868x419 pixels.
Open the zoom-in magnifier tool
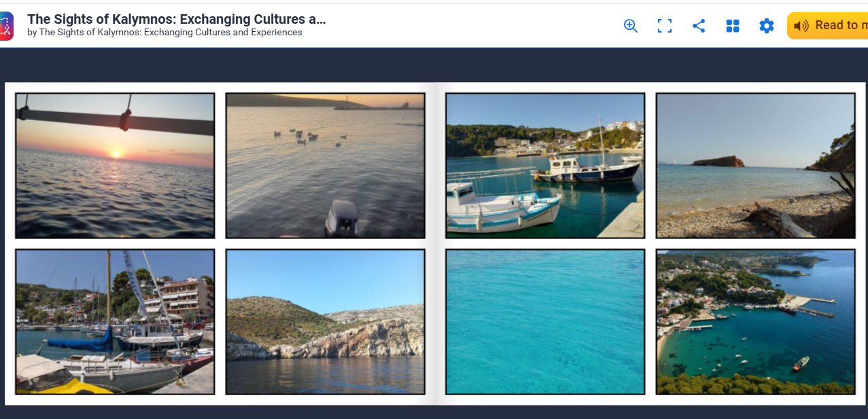coord(631,26)
